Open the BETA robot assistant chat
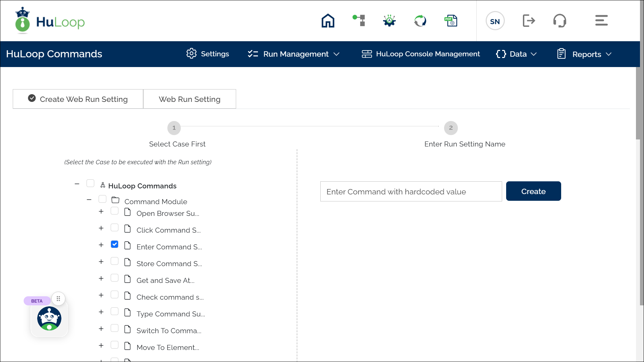 [x=49, y=318]
